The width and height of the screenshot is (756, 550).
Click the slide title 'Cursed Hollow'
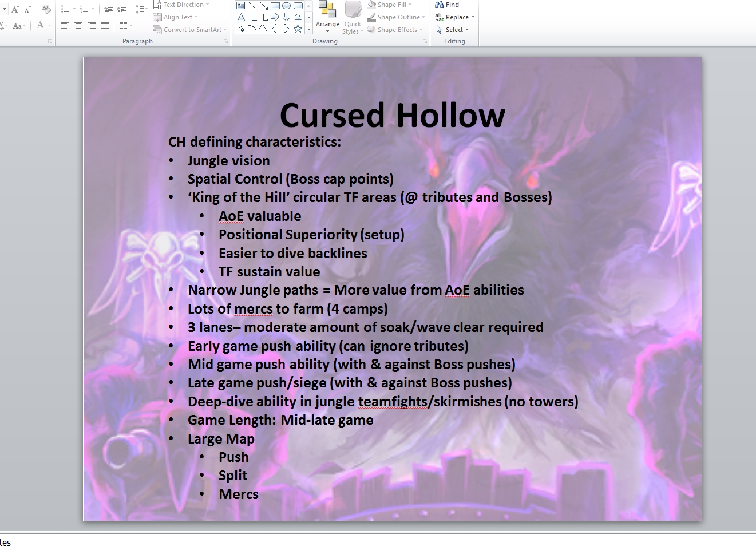click(393, 115)
